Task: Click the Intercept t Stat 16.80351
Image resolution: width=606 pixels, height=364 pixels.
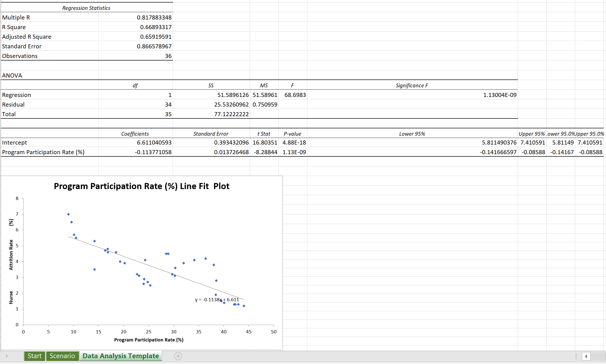Action: 265,143
